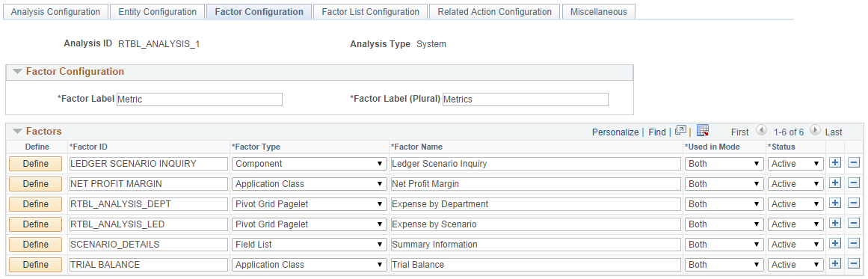Click Define for NET PROFIT MARGIN

35,184
